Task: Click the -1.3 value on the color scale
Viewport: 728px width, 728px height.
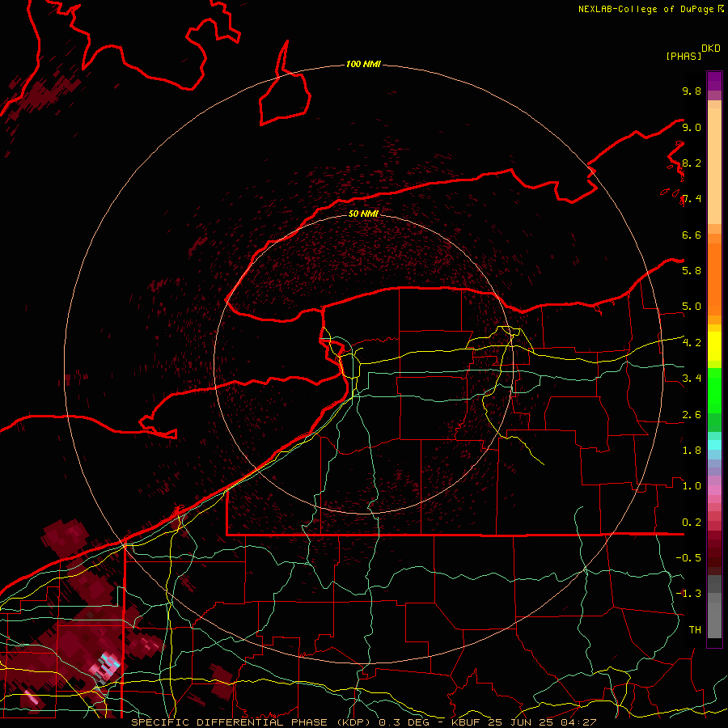Action: (x=688, y=594)
